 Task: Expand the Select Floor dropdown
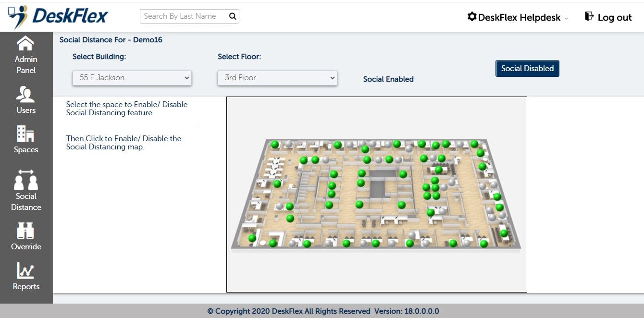(x=277, y=77)
